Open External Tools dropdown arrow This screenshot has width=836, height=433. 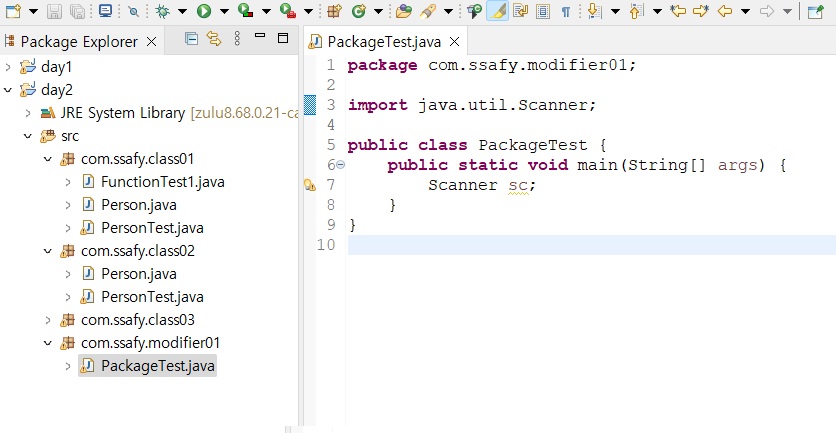coord(308,12)
